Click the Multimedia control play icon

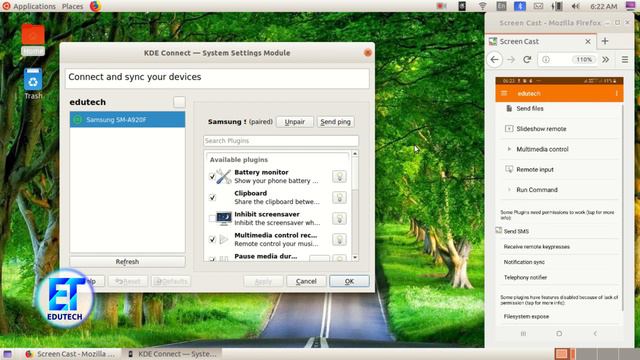(x=224, y=240)
